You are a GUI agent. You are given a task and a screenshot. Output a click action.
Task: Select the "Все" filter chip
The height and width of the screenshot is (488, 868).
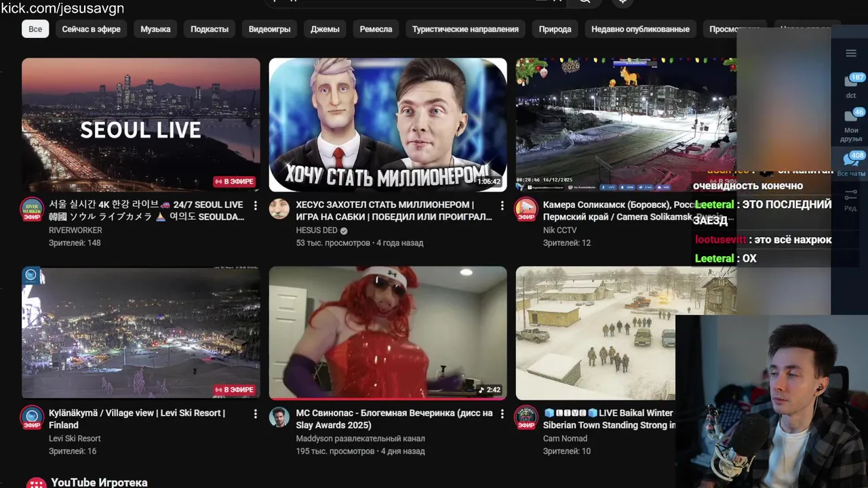pos(35,29)
